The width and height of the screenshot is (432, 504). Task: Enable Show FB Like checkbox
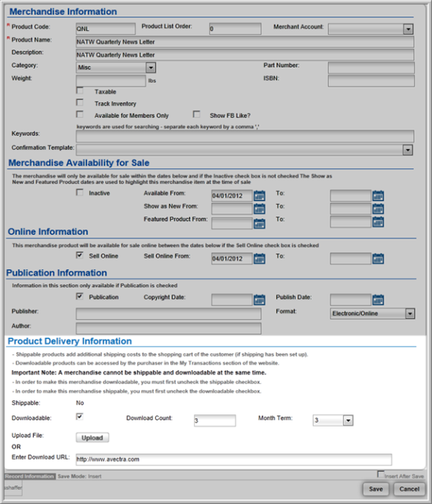coord(196,114)
